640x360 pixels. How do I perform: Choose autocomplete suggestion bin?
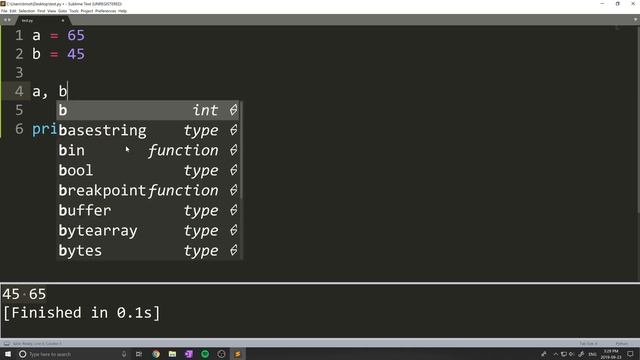pyautogui.click(x=149, y=150)
